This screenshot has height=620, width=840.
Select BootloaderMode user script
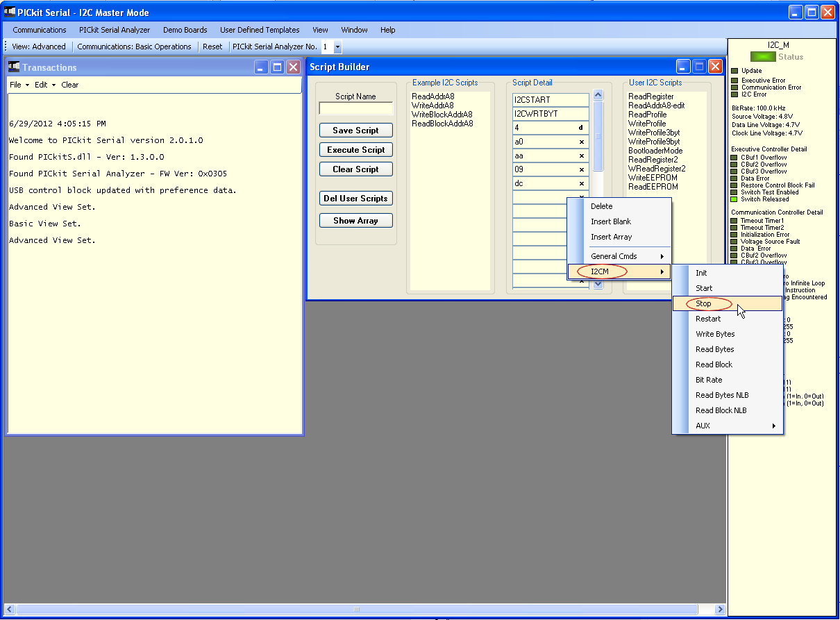pos(655,151)
